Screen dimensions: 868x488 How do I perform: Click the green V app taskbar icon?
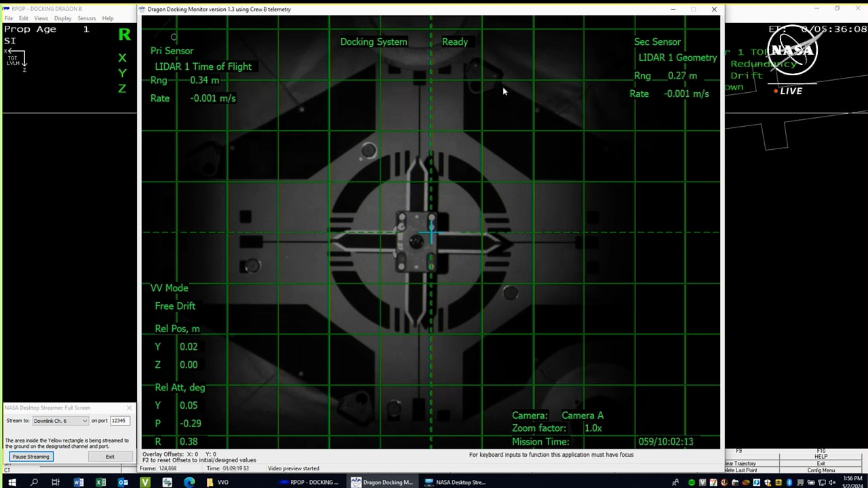pyautogui.click(x=145, y=482)
